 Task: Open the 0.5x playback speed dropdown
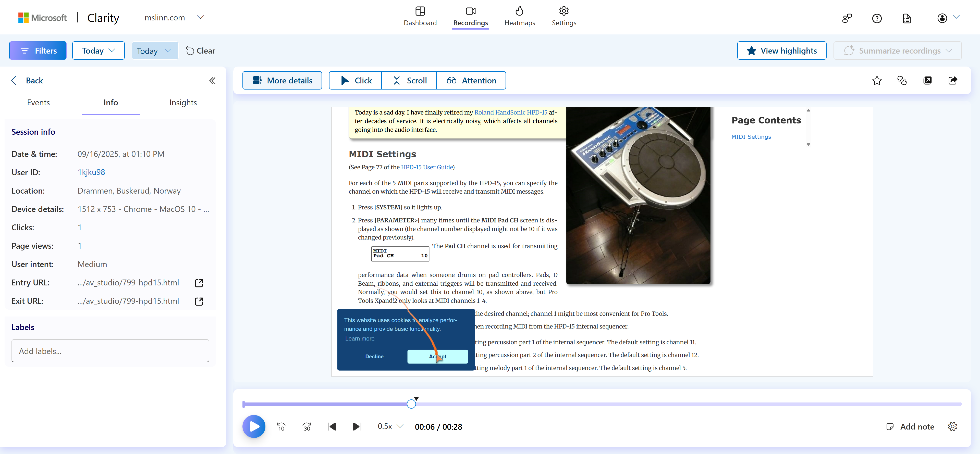coord(390,427)
